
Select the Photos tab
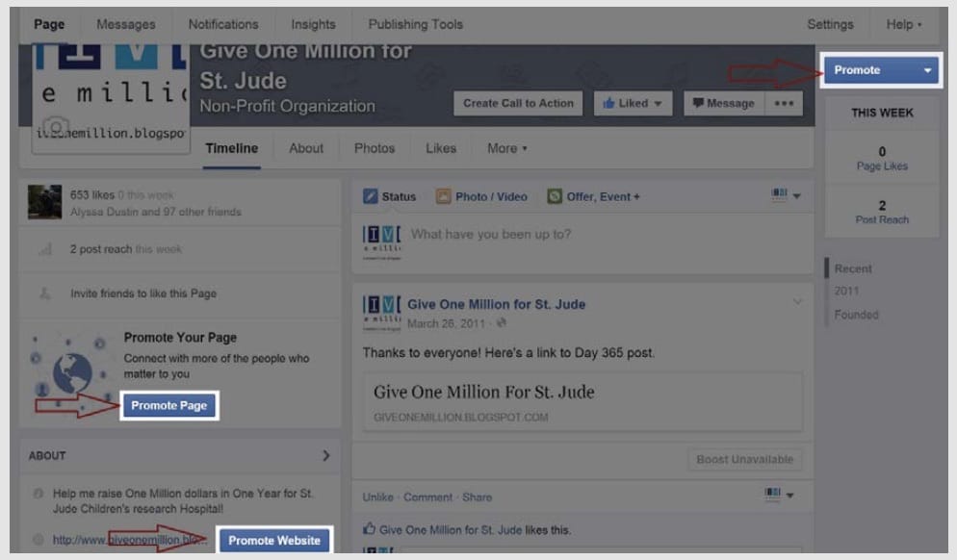(375, 148)
